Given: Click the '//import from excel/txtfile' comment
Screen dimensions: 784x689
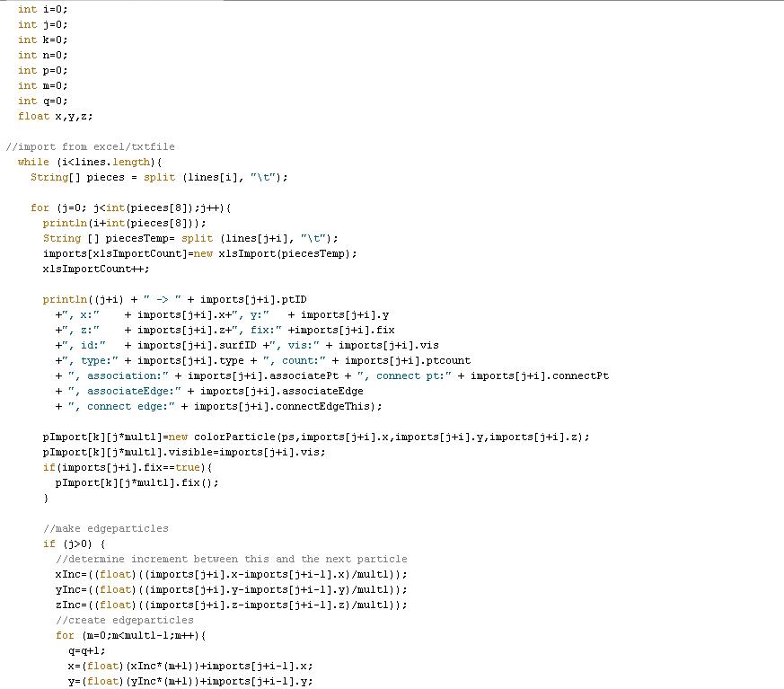Looking at the screenshot, I should click(x=91, y=146).
